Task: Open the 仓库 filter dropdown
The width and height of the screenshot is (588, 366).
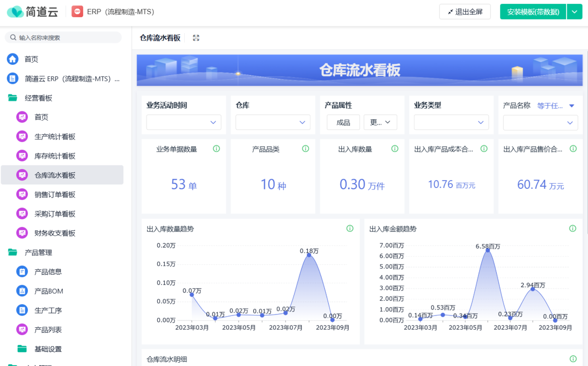Action: 273,122
